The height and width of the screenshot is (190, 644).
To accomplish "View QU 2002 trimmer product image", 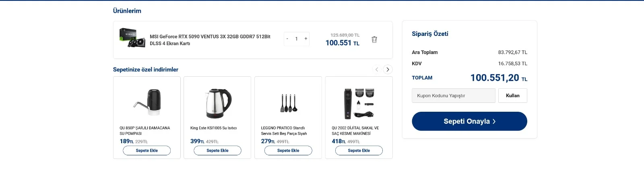I will 359,103.
